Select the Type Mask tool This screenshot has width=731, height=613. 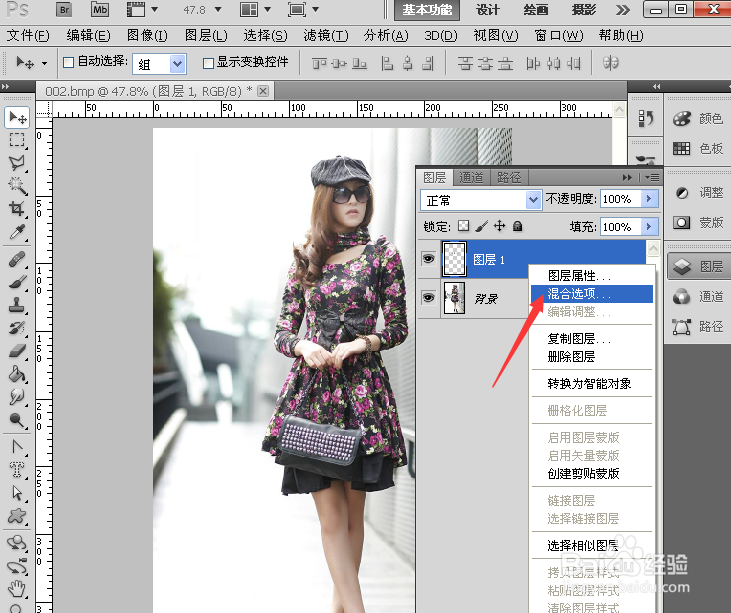coord(17,469)
